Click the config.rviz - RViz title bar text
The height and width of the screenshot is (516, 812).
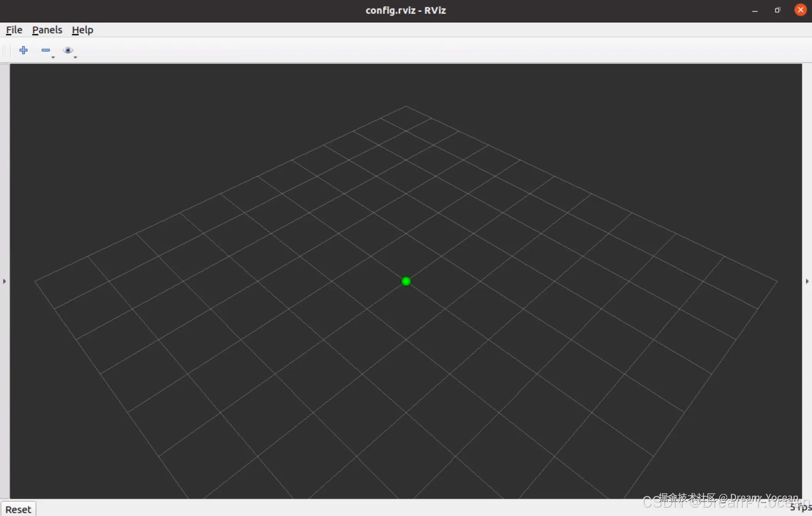[406, 10]
